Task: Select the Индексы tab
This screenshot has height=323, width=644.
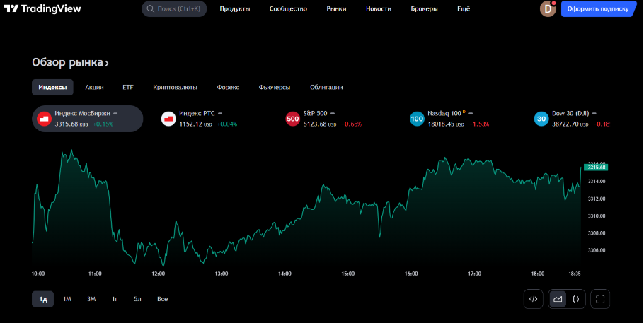Action: click(x=52, y=87)
